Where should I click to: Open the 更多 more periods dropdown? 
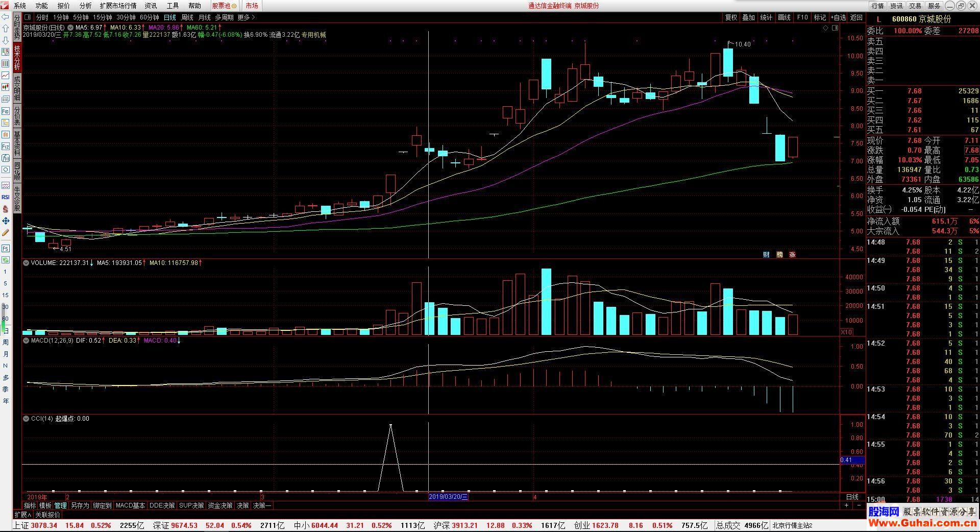[246, 17]
